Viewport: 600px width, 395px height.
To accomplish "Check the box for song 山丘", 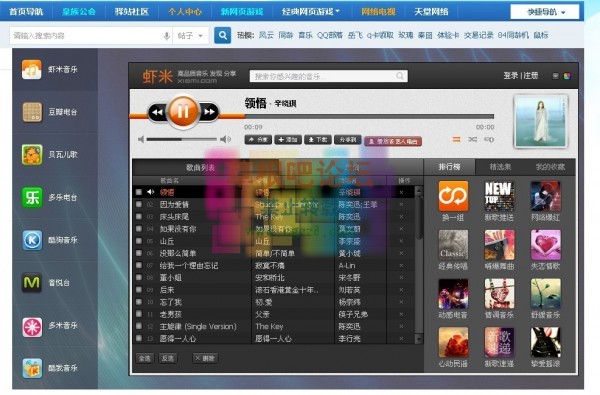I will coord(139,241).
